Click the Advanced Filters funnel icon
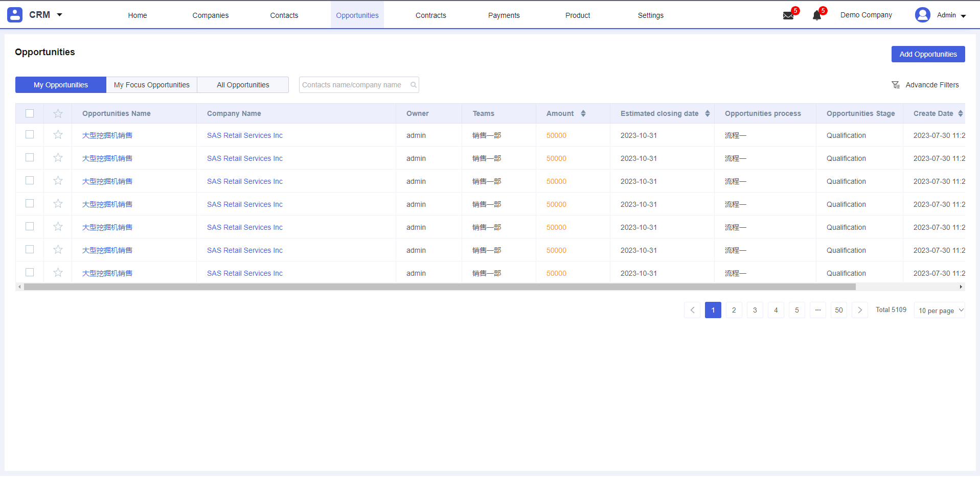Screen dimensions: 980x477 896,85
